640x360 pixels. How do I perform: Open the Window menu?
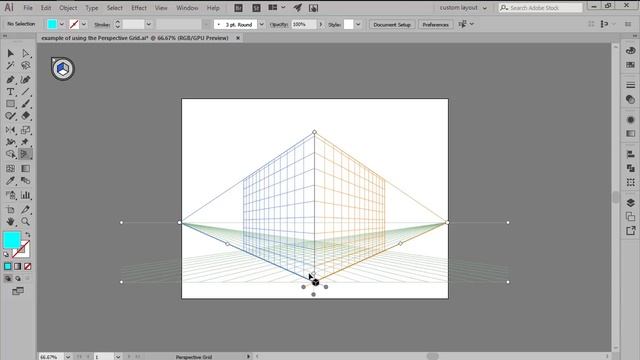click(187, 8)
